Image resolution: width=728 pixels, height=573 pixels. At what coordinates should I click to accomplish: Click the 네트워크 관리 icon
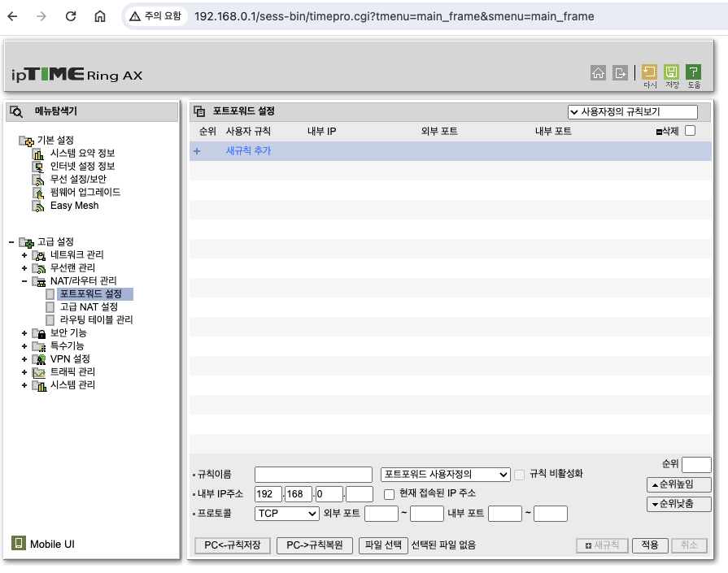click(39, 255)
